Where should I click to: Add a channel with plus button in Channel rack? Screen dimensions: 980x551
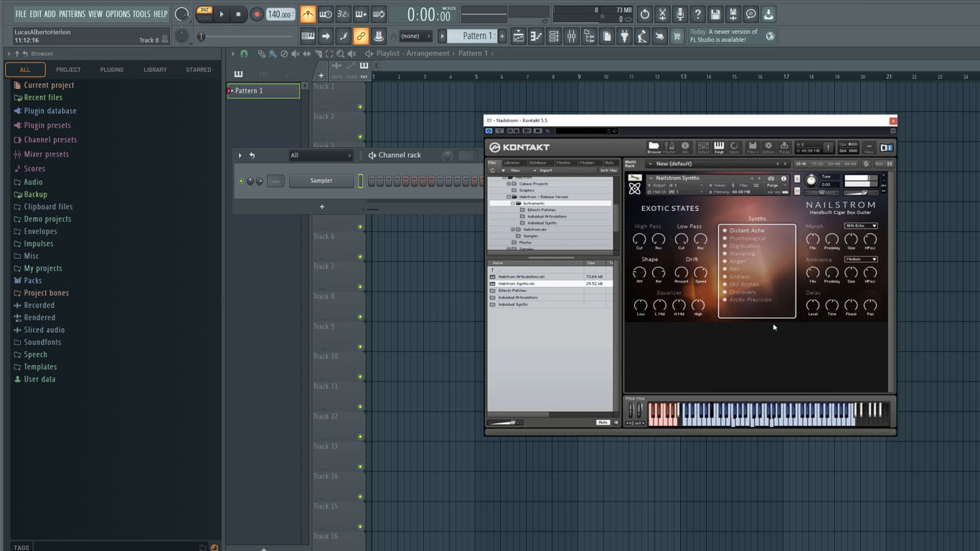click(x=322, y=207)
